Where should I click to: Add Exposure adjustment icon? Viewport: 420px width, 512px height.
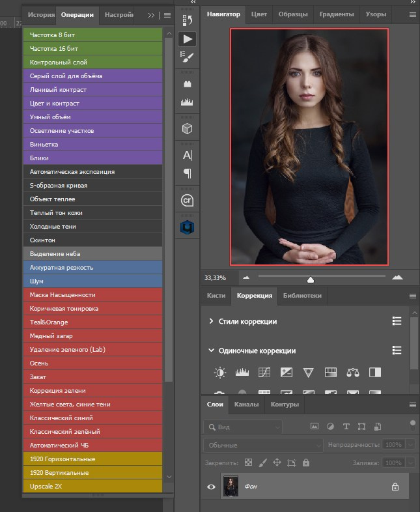pyautogui.click(x=287, y=372)
